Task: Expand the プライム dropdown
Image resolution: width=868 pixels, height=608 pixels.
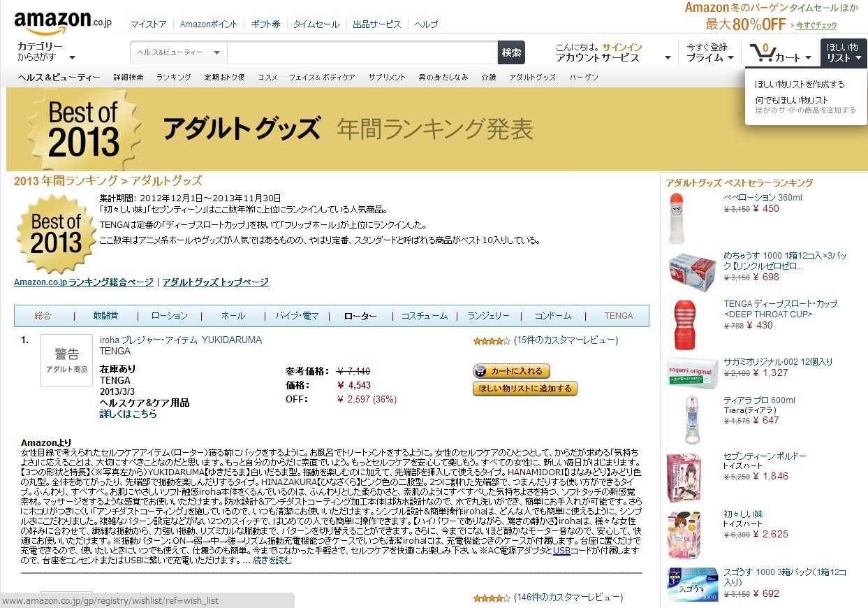Action: click(x=709, y=52)
